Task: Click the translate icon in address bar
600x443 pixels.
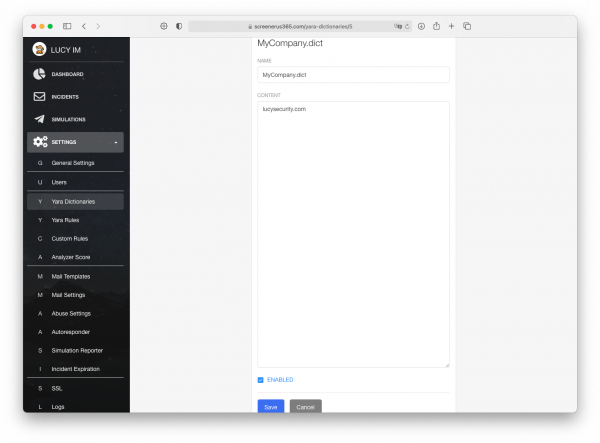Action: click(398, 26)
